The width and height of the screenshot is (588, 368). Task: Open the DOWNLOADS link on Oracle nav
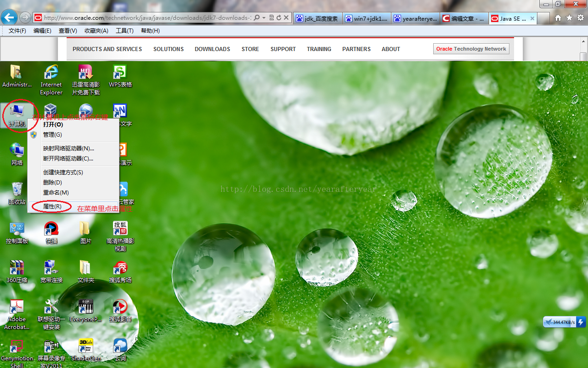(x=212, y=49)
